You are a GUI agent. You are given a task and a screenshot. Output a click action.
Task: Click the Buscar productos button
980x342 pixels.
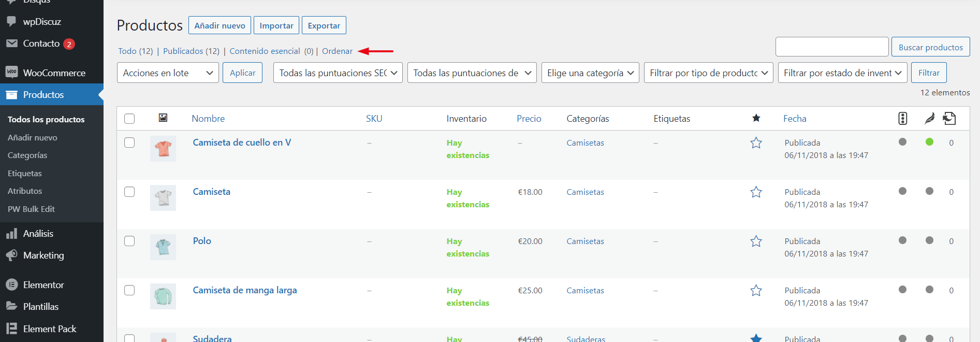(931, 47)
